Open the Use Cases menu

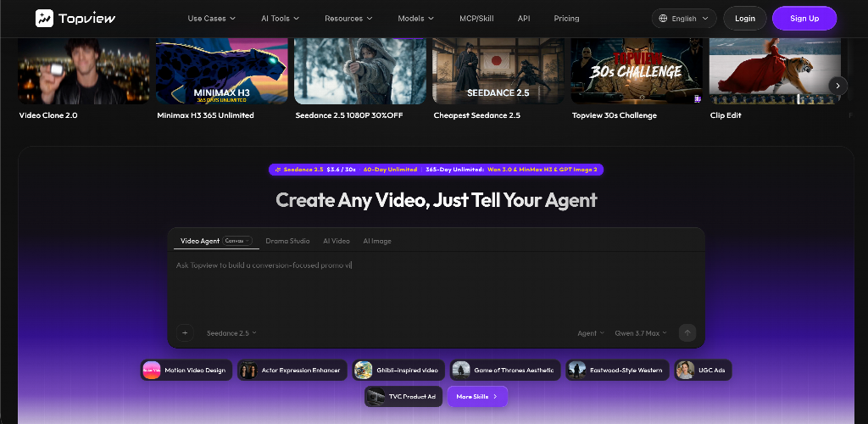211,19
